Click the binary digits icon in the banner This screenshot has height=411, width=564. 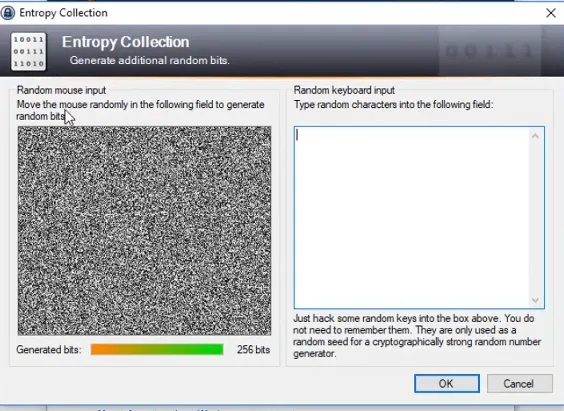(29, 51)
